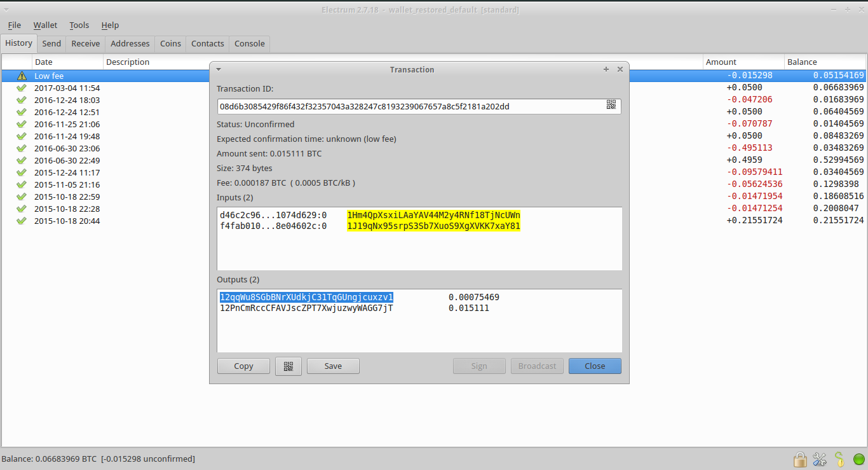
Task: Click the green network status indicator
Action: pos(858,459)
